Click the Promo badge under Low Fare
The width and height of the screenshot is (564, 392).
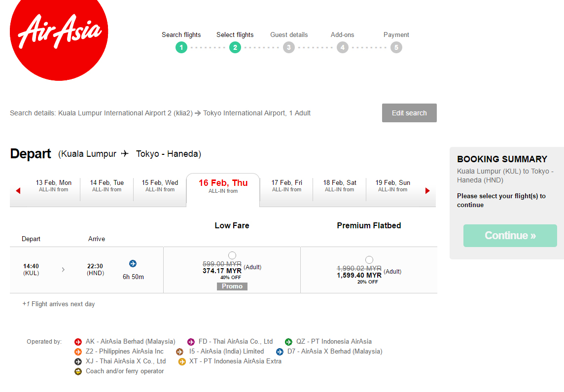coord(232,286)
